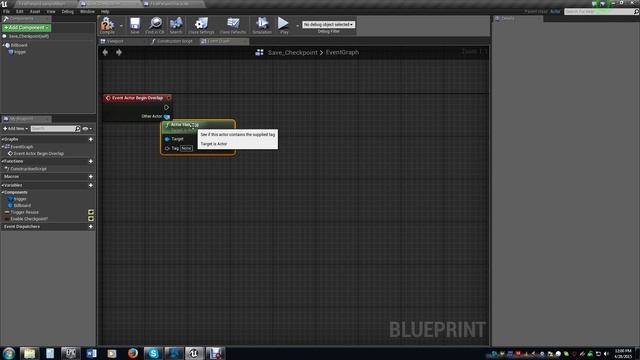Switch to the Event Graph tab
Screen dimensions: 640x360
click(x=223, y=41)
